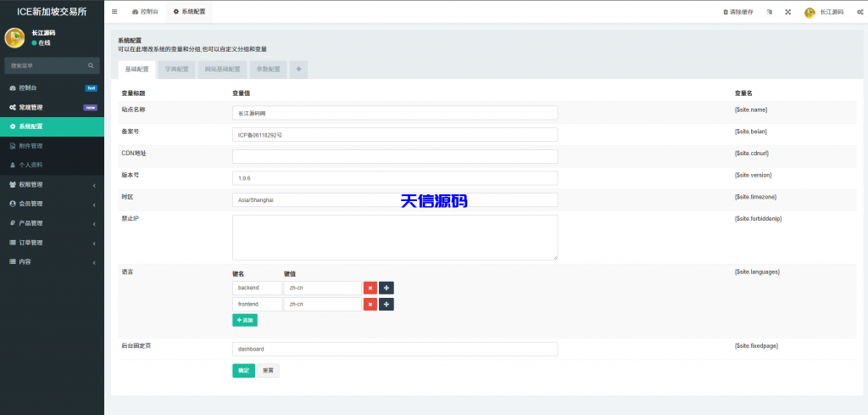Screen dimensions: 868x415
Task: Switch to the 字典配置 tab
Action: (176, 70)
